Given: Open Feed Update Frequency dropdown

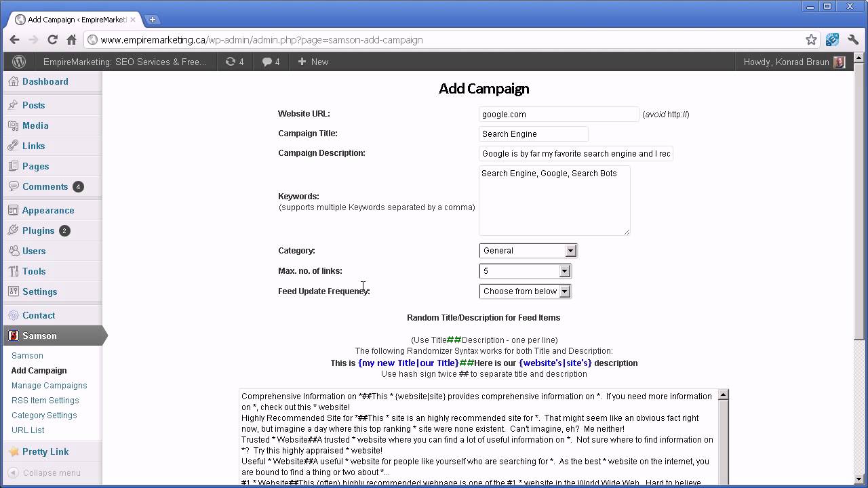Looking at the screenshot, I should [x=525, y=291].
